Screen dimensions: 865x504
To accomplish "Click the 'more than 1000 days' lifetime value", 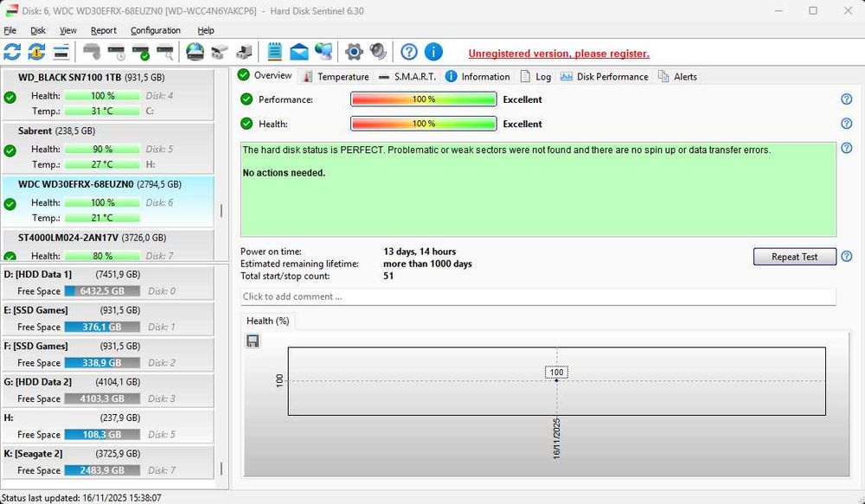I will coord(427,264).
